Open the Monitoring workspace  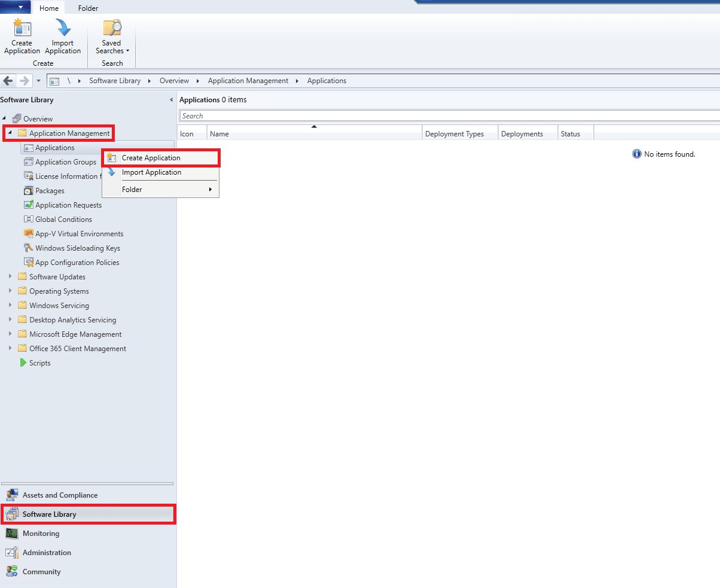41,534
